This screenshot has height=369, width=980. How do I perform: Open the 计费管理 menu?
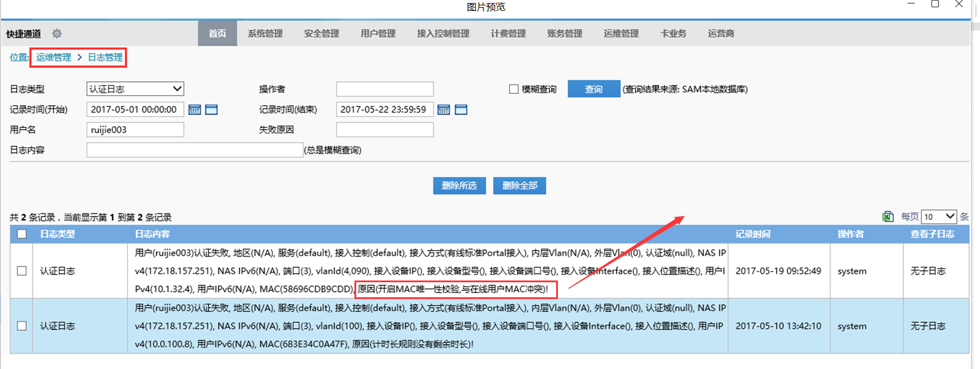[508, 33]
